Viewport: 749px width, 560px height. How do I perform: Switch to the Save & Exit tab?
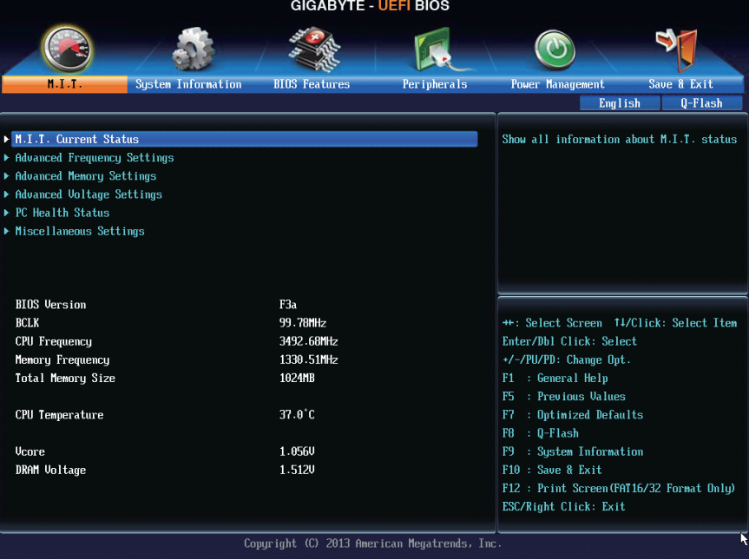(680, 84)
